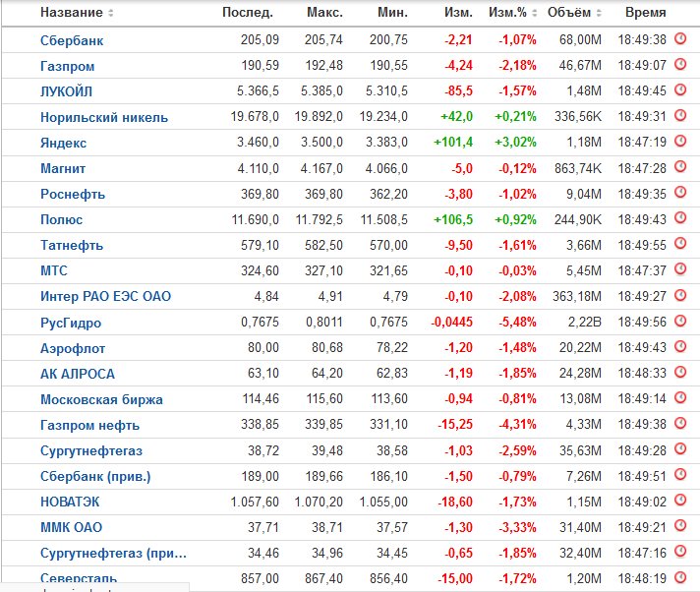Open the НОВАТЭК stock link

[x=70, y=502]
